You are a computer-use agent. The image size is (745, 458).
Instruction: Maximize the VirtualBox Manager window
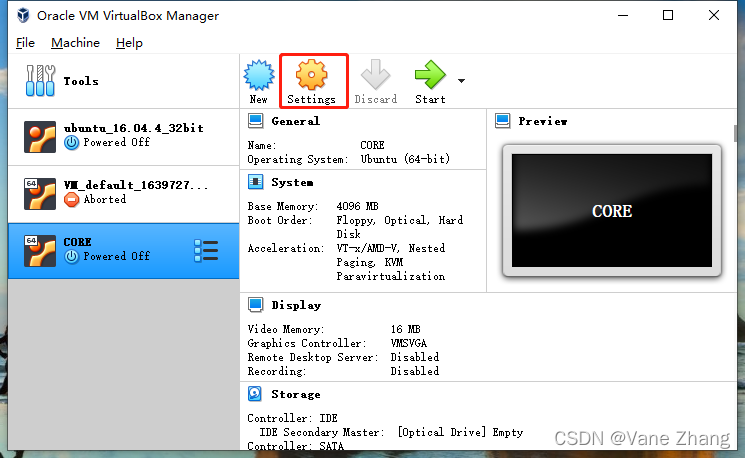click(x=668, y=16)
